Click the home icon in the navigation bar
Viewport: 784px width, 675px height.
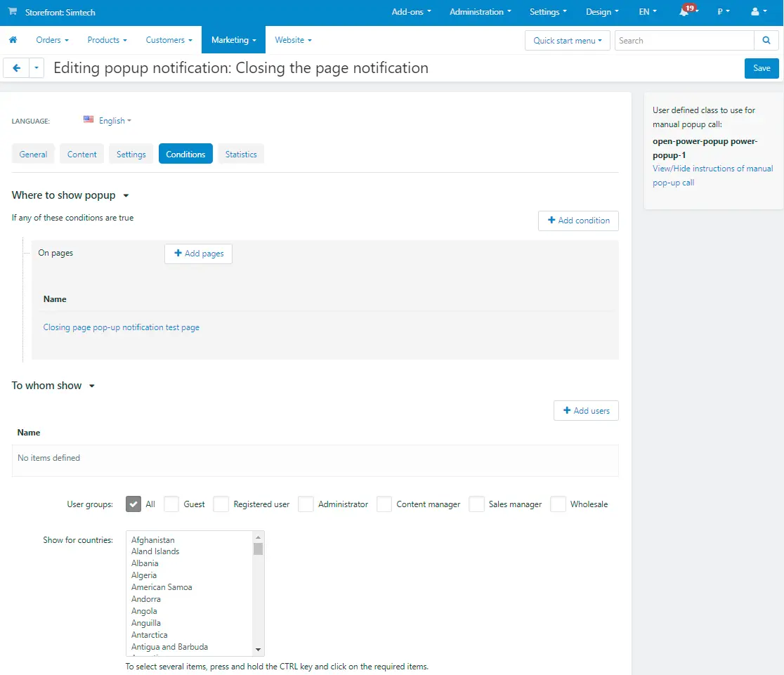click(x=13, y=40)
